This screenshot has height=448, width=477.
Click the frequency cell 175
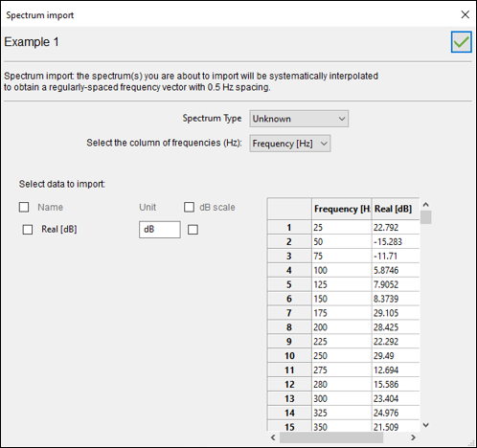click(x=342, y=313)
